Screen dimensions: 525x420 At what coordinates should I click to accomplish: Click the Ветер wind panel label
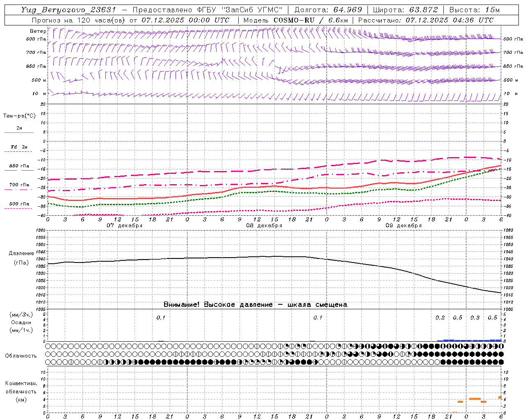coord(38,31)
